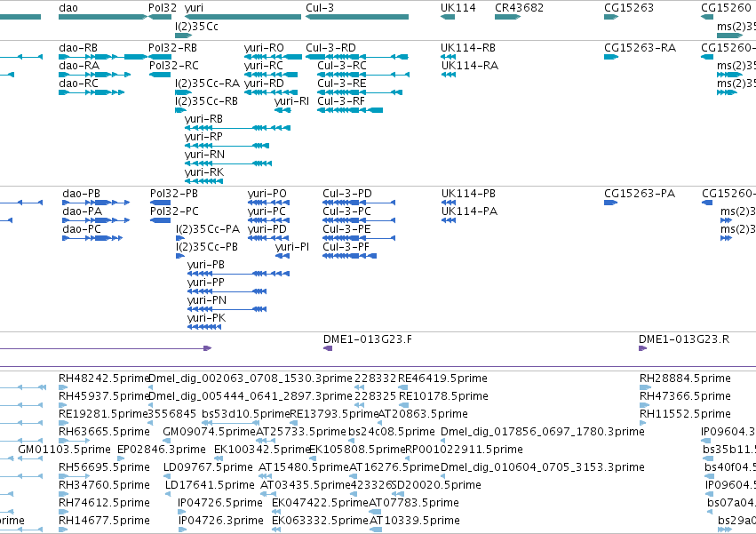Viewport: 756px width, 534px height.
Task: Select transcript yuri-RD
Action: 264,84
